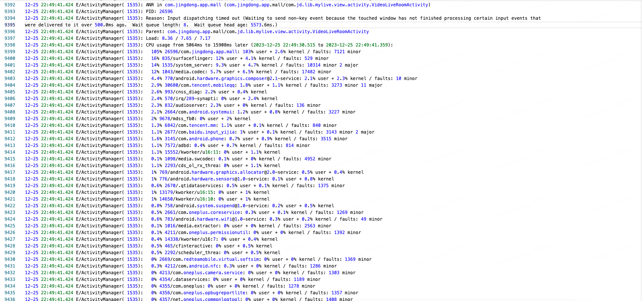Select '2664/com.android.systemui' entry
The width and height of the screenshot is (644, 301).
tap(198, 112)
